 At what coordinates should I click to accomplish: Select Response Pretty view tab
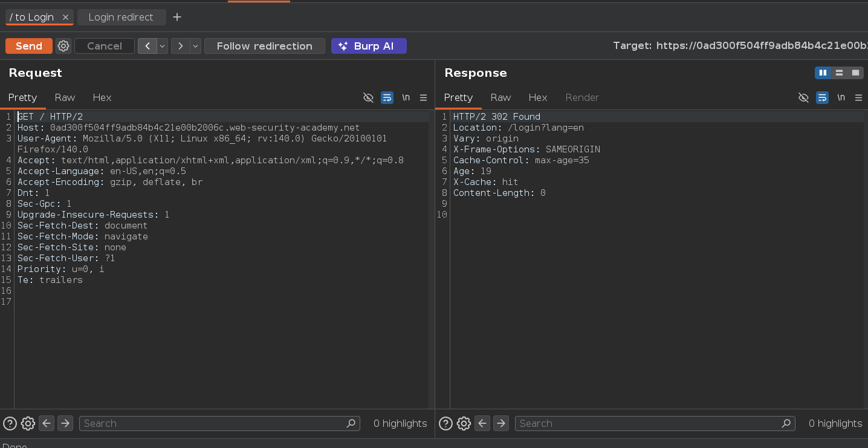(x=458, y=97)
